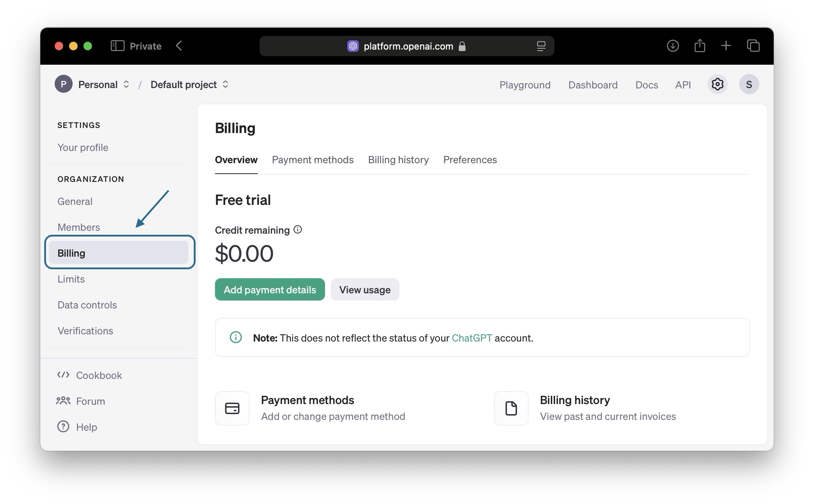Follow the ChatGPT link in the note
This screenshot has width=814, height=504.
pos(472,338)
